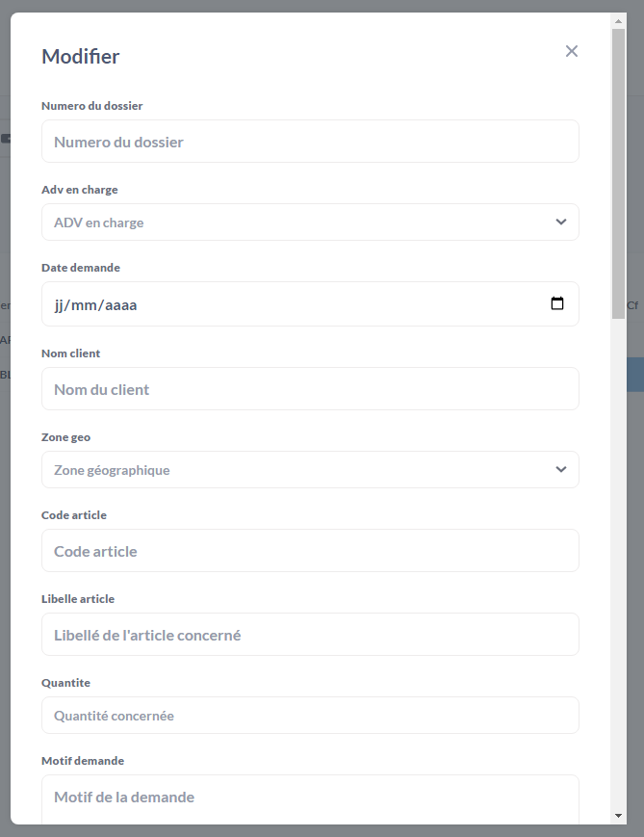
Task: Open the Zone géographique select box
Action: [310, 470]
